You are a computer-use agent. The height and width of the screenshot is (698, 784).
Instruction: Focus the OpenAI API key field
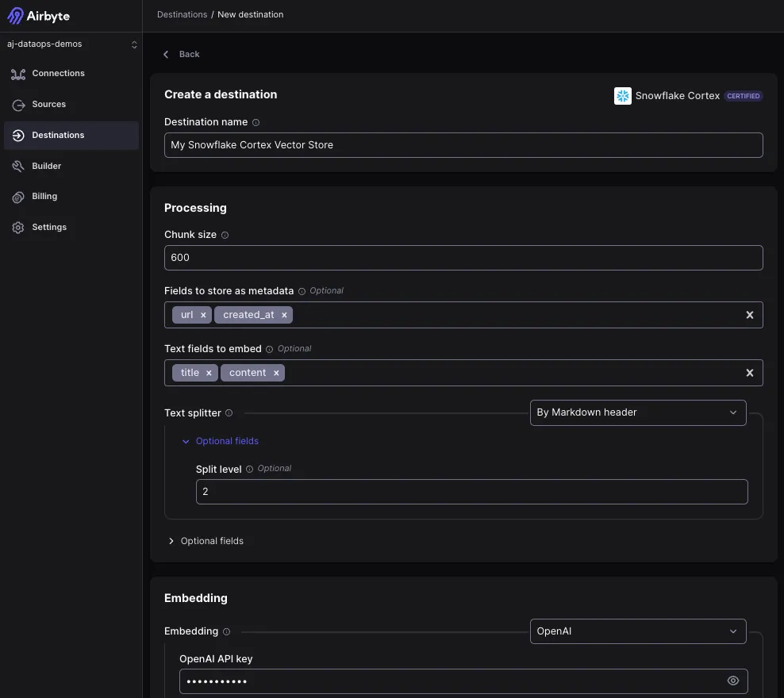pyautogui.click(x=463, y=681)
